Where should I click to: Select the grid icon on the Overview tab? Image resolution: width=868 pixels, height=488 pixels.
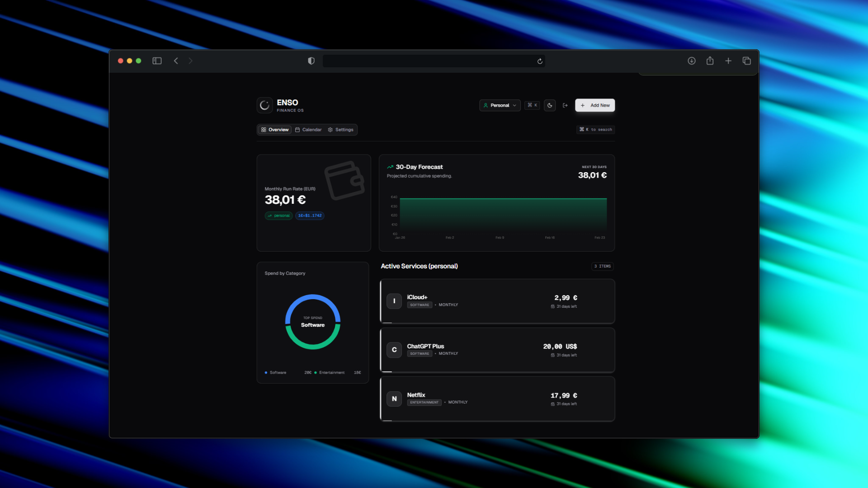pos(264,130)
